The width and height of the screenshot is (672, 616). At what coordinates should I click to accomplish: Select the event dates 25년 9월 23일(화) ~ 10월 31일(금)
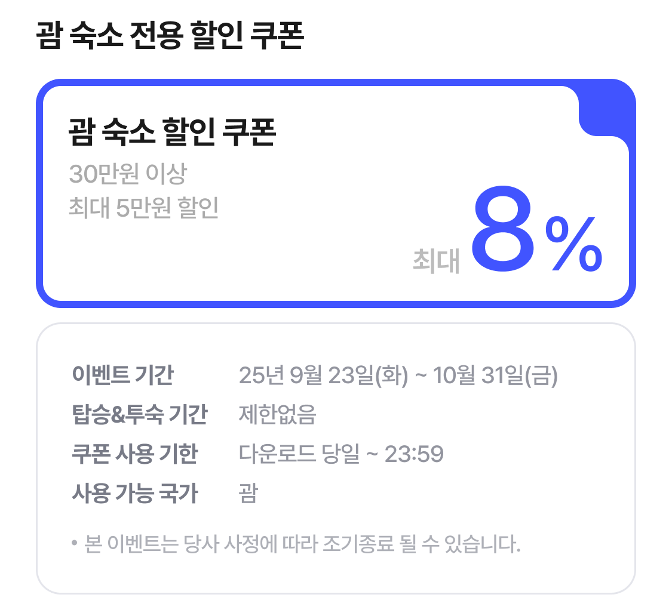click(398, 375)
